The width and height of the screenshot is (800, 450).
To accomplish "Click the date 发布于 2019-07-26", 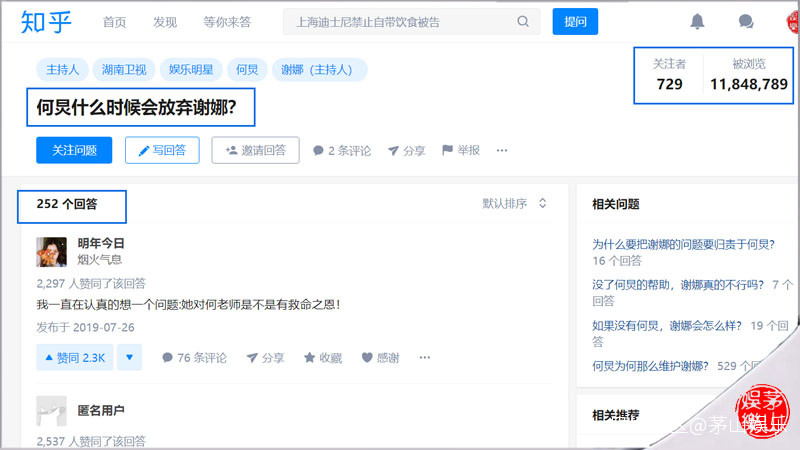I will tap(85, 327).
